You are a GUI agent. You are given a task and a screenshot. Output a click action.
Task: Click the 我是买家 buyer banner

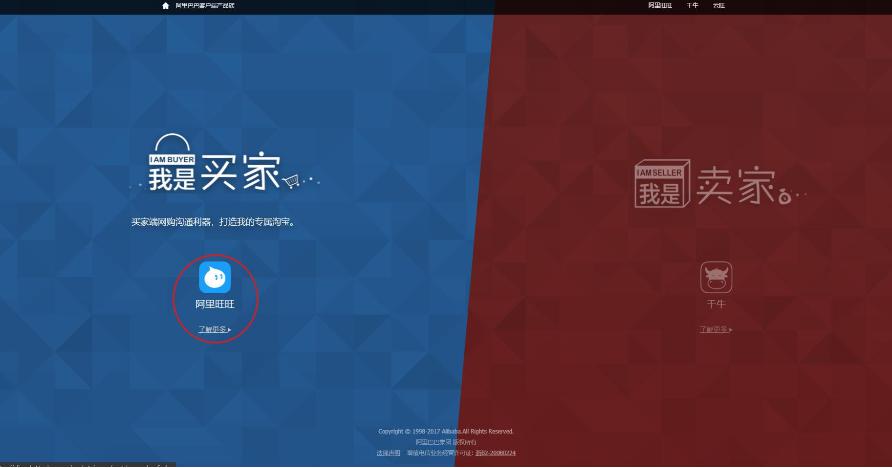pyautogui.click(x=224, y=163)
